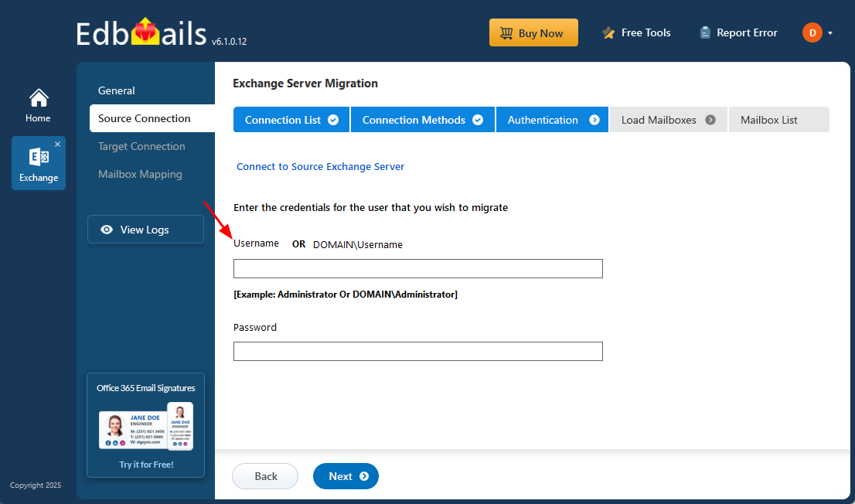The width and height of the screenshot is (855, 504).
Task: Click the Example: Administrator hint text
Action: coord(345,295)
